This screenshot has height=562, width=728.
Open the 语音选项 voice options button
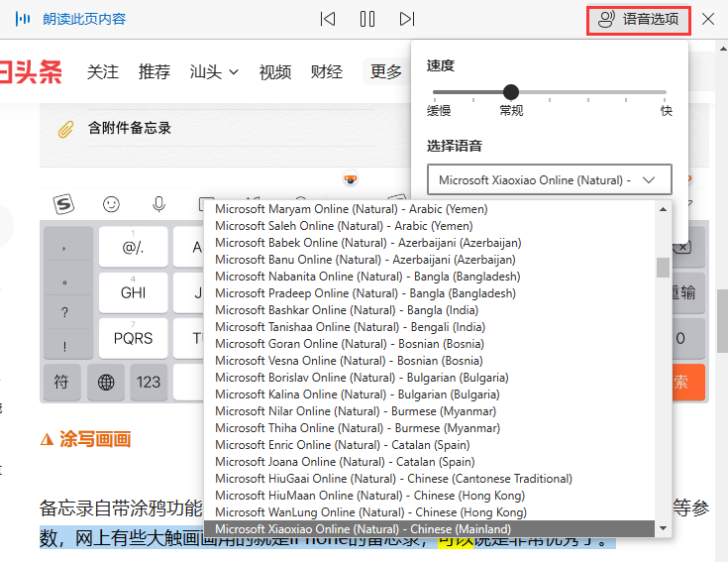click(639, 20)
